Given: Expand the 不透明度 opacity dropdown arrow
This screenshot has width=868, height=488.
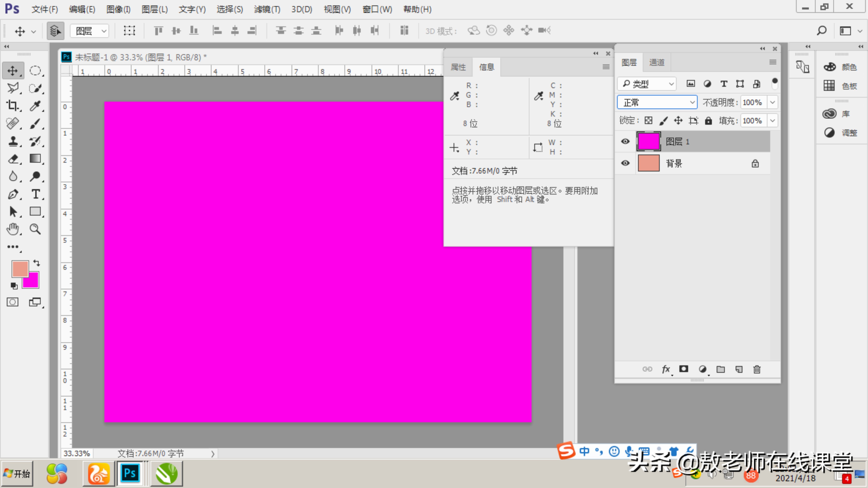Looking at the screenshot, I should pyautogui.click(x=773, y=102).
